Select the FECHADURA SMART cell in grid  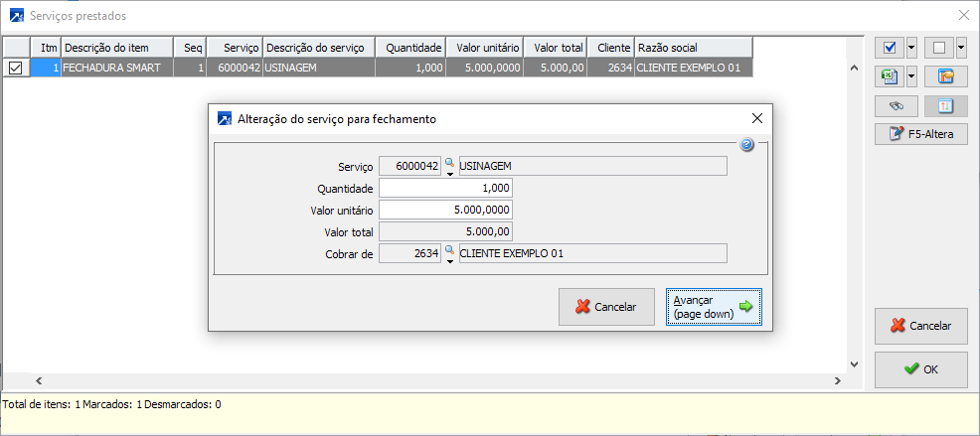[117, 69]
